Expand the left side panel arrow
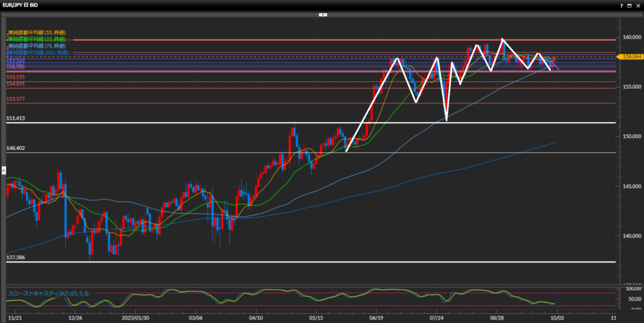This screenshot has height=323, width=644. [3, 169]
